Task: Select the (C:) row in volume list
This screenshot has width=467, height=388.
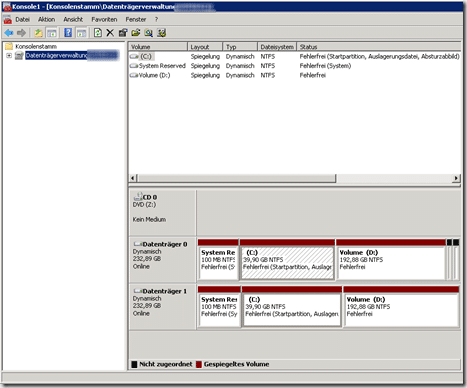Action: click(295, 57)
